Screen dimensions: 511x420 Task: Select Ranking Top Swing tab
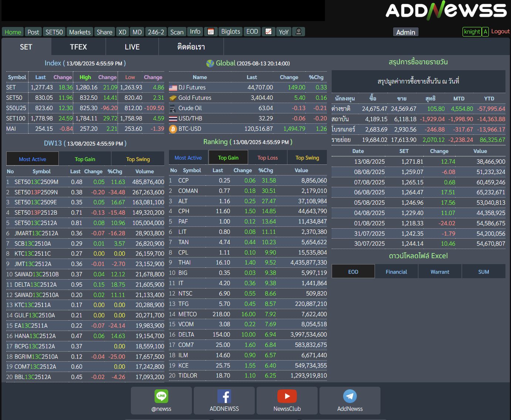click(x=307, y=158)
